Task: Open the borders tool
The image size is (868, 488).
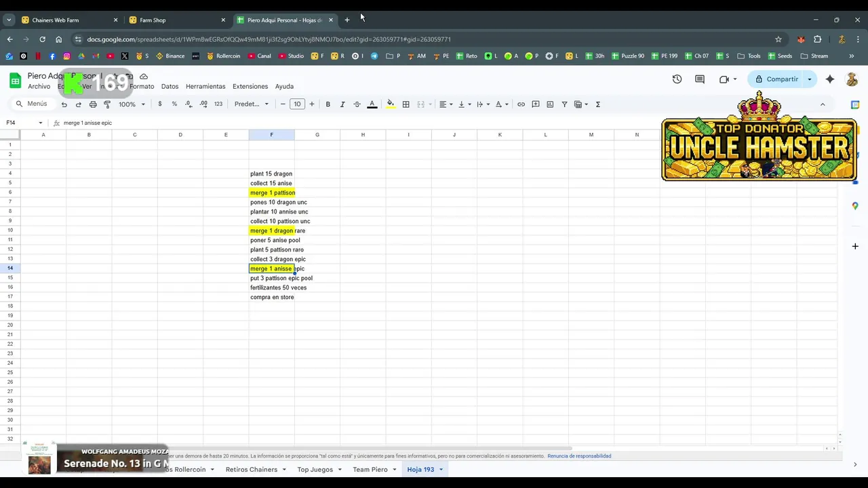Action: click(406, 104)
